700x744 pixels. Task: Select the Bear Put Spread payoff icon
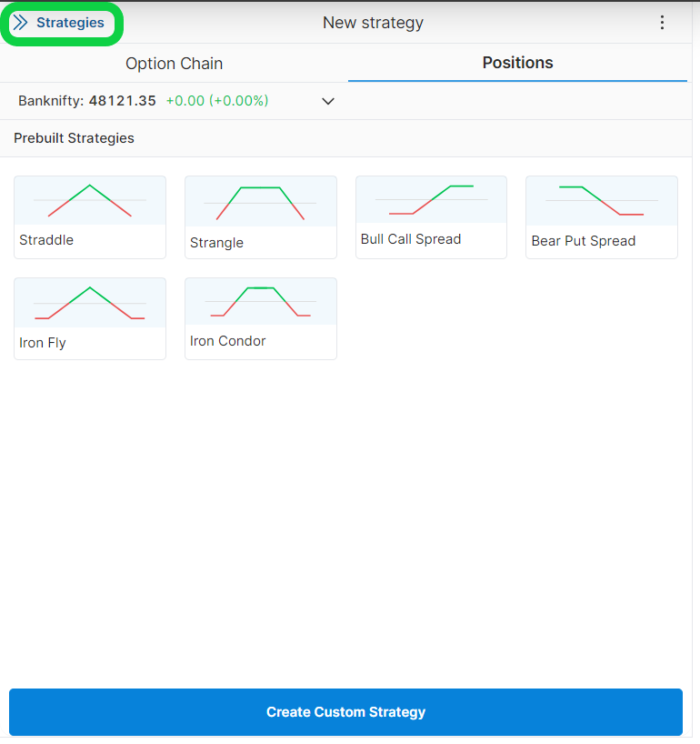(x=601, y=201)
